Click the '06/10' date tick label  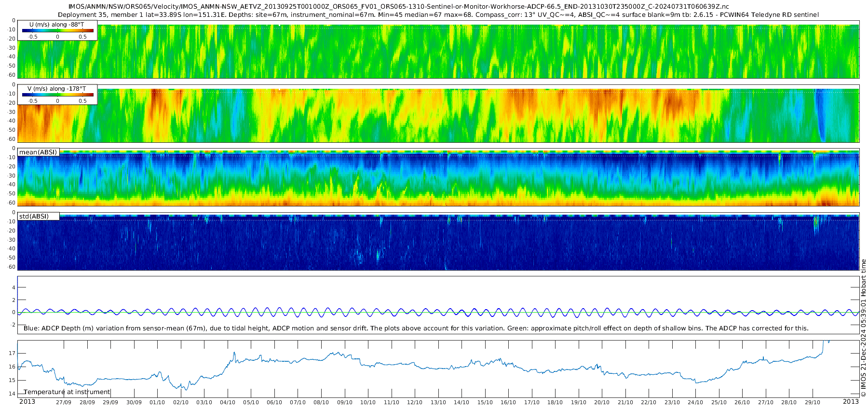pos(274,402)
